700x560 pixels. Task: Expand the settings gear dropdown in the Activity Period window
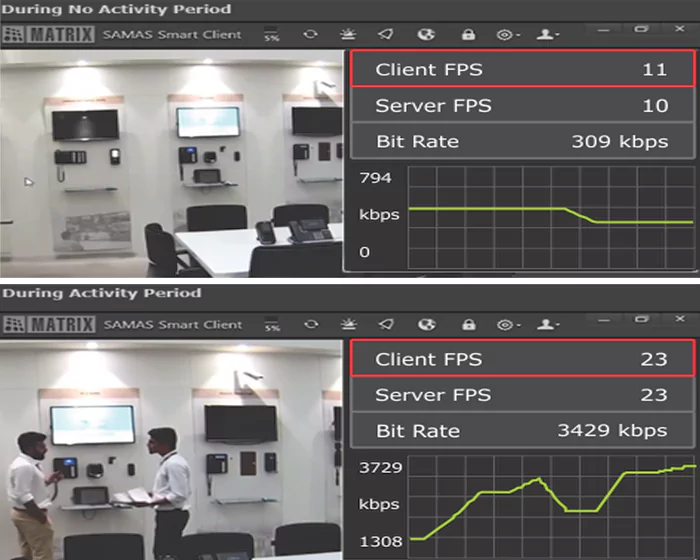[507, 324]
